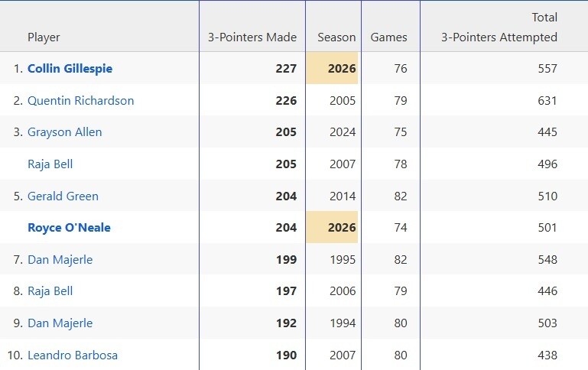Viewport: 588px width, 370px height.
Task: Open Grayson Allen's player page
Action: coord(64,132)
